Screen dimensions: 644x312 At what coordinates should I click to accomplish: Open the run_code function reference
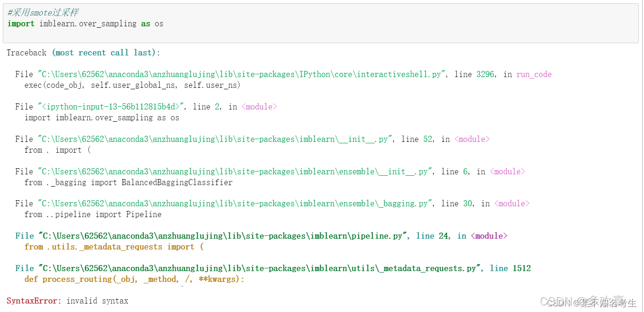point(534,74)
